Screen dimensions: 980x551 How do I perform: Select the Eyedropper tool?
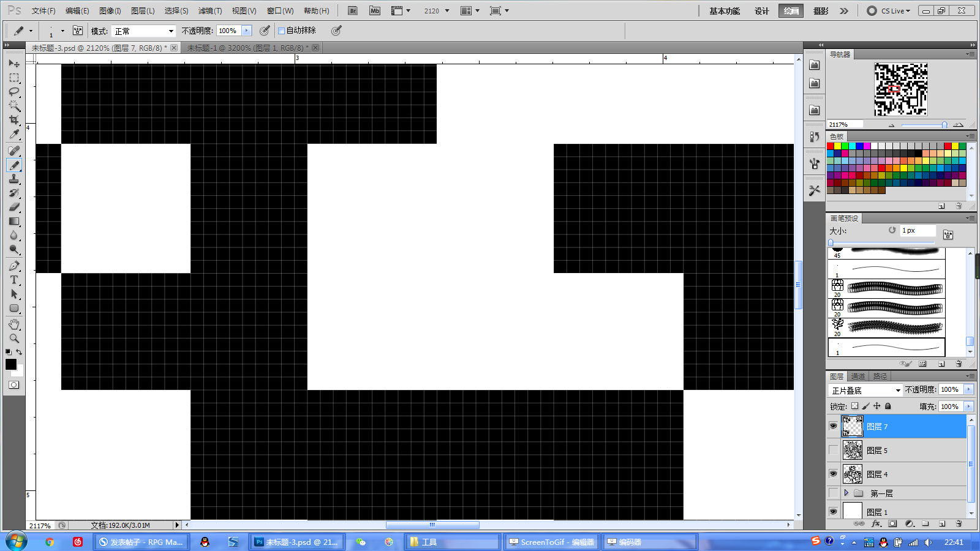14,134
